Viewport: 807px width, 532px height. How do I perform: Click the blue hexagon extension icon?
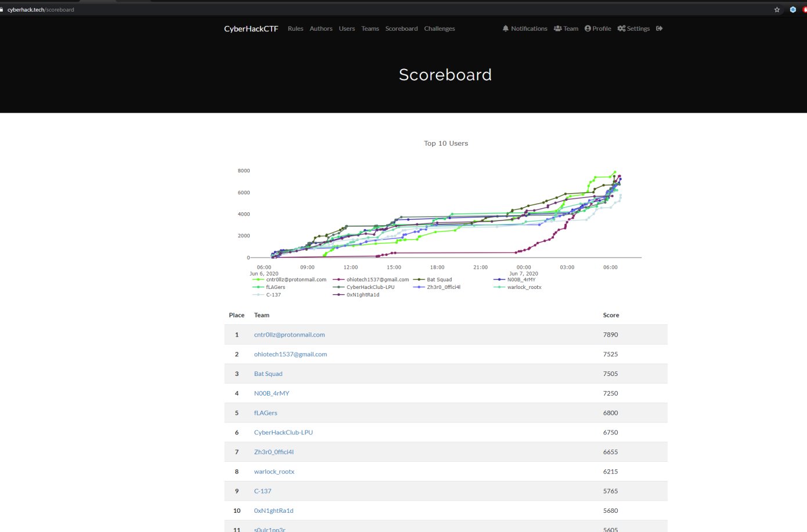792,9
